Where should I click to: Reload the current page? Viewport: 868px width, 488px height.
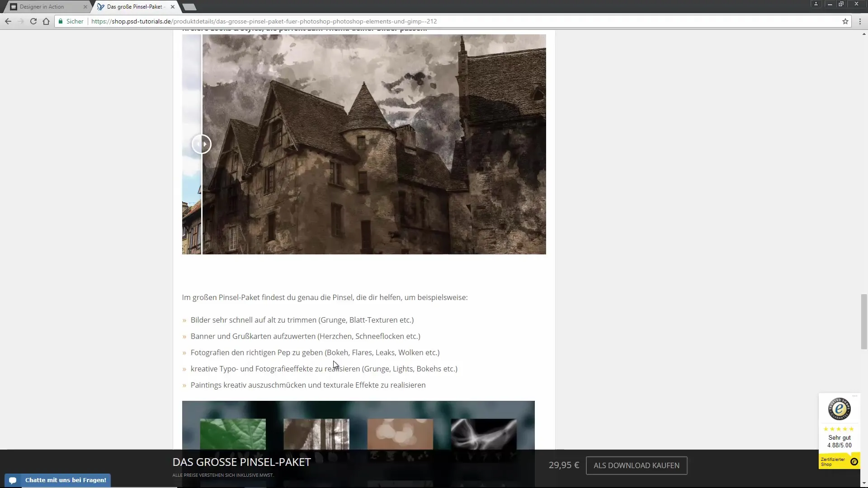(33, 21)
